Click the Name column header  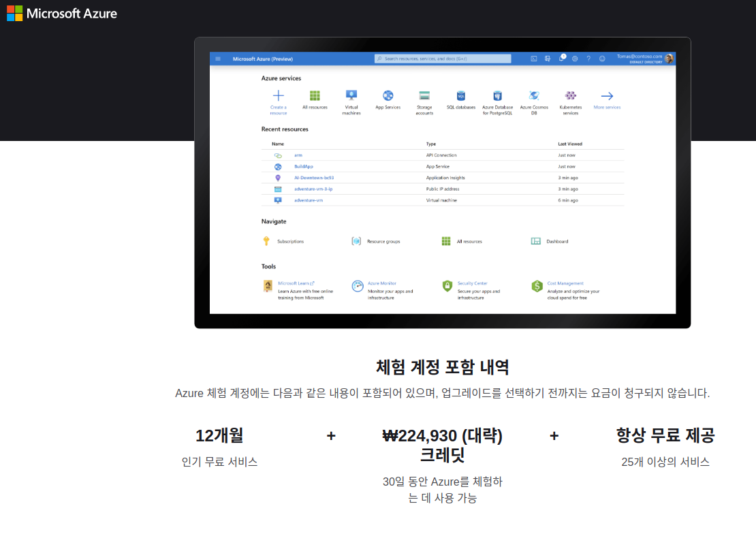[x=278, y=144]
